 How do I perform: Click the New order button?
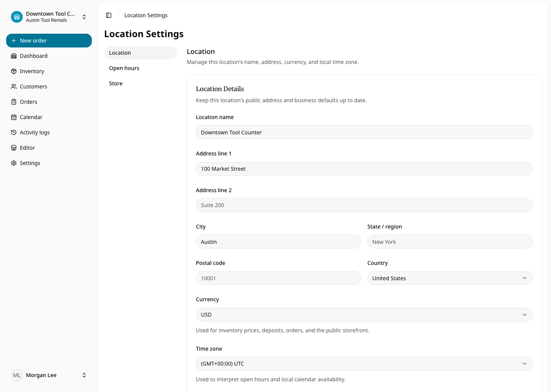(x=49, y=41)
